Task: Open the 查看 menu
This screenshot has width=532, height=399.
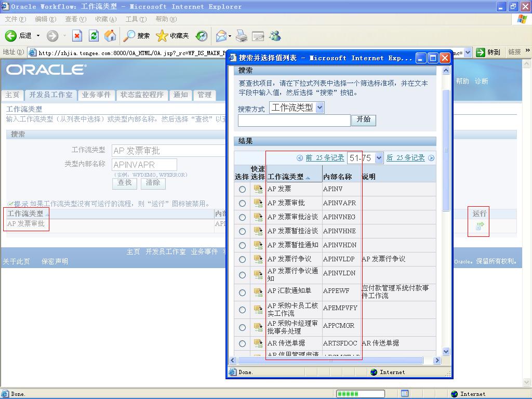Action: [76, 19]
